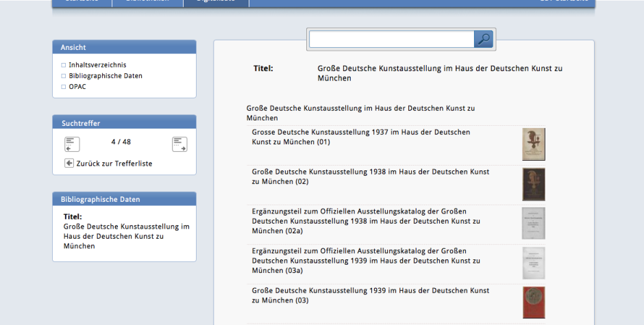
Task: Open Ergänzungsteil 1938 catalog (02a)
Action: [366, 221]
